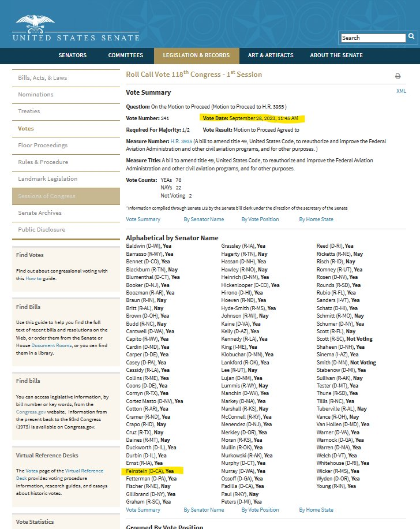Click the Baldwin (D-WI), Yea entry
This screenshot has height=529, width=420.
click(148, 246)
